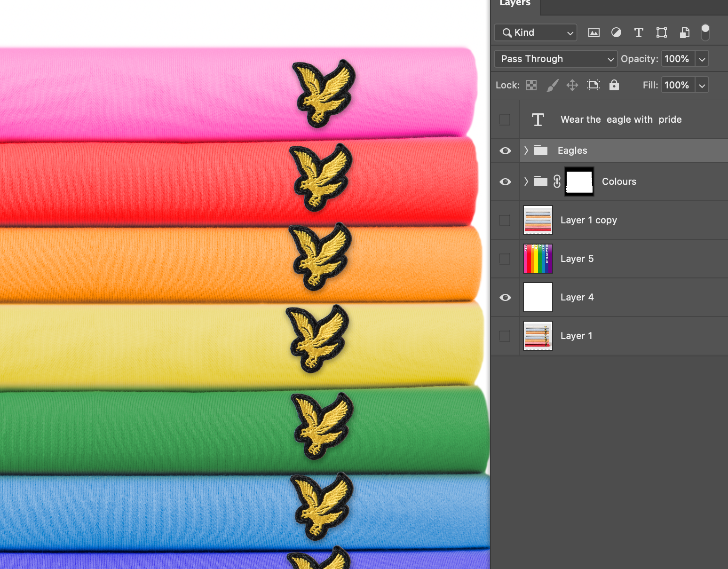Click the eagle badge on pink shirt
The height and width of the screenshot is (569, 728).
coord(324,94)
